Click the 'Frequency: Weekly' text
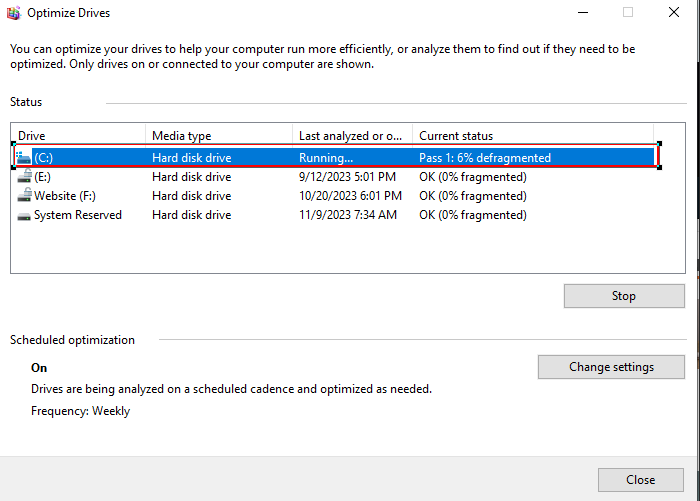 [80, 411]
